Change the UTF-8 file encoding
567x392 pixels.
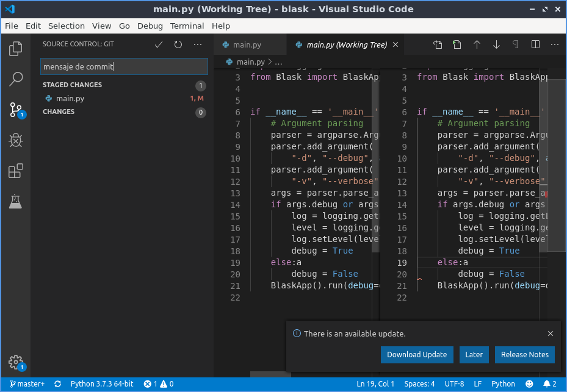click(454, 383)
